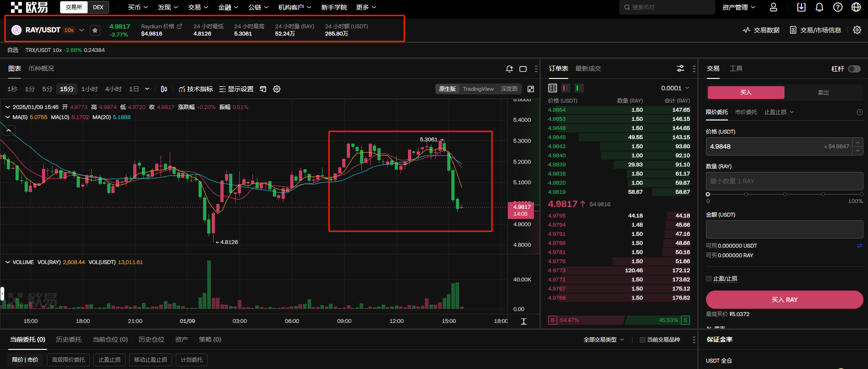Open the candlestick chart style icon
This screenshot has width=868, height=369.
[164, 89]
